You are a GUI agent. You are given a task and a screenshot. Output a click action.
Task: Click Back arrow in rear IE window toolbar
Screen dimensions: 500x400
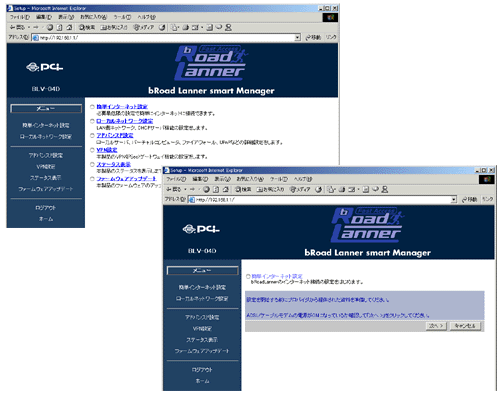click(x=13, y=27)
